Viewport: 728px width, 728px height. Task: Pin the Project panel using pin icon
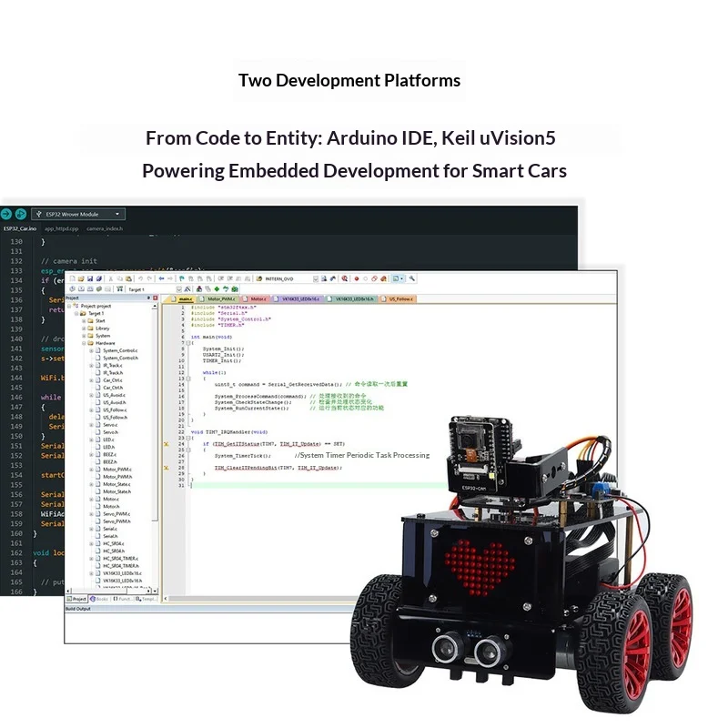click(148, 298)
